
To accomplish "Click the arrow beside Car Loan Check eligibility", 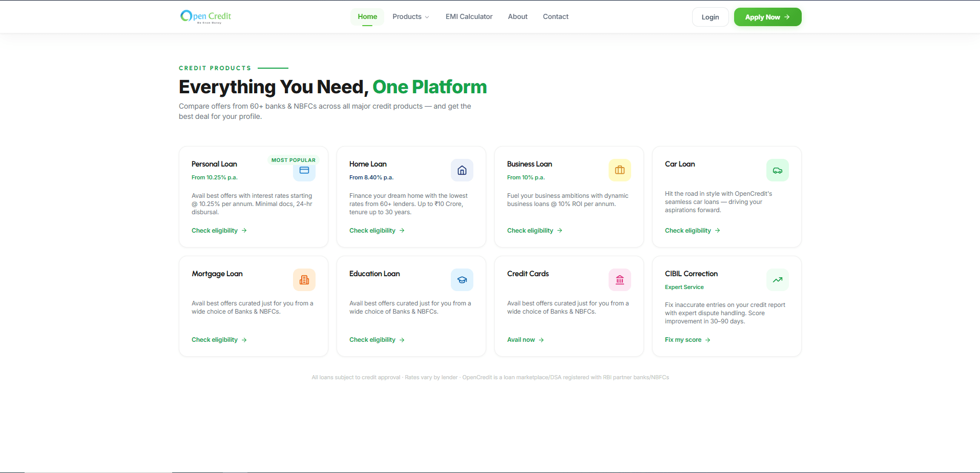I will tap(718, 231).
